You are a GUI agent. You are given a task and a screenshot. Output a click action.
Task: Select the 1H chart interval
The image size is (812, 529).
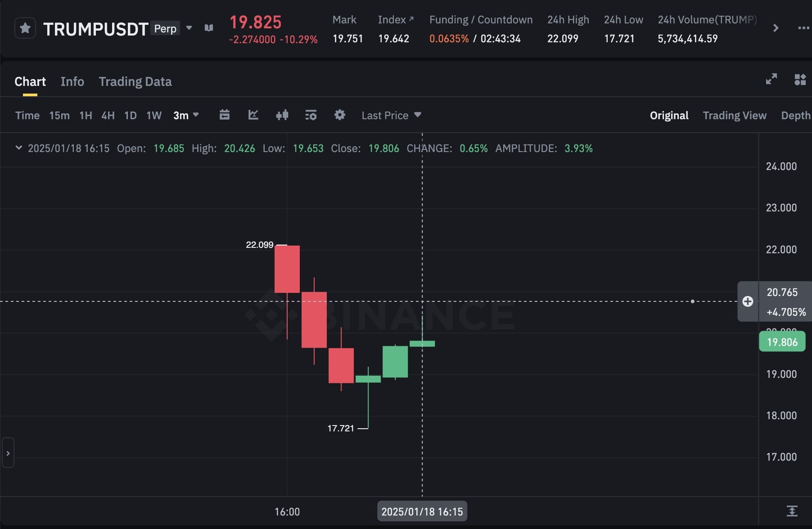pyautogui.click(x=86, y=116)
